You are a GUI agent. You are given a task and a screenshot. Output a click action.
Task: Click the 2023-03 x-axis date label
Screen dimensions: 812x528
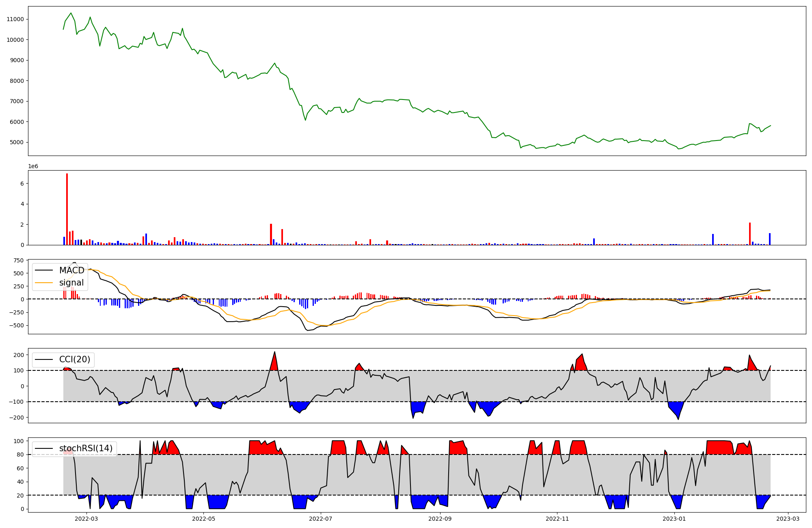pos(788,519)
